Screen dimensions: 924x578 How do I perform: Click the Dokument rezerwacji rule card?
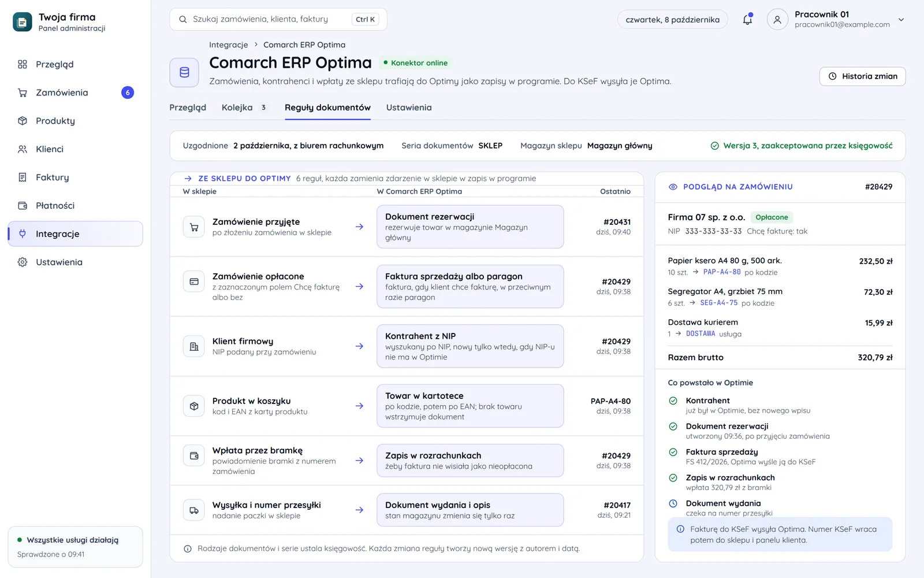(x=470, y=227)
